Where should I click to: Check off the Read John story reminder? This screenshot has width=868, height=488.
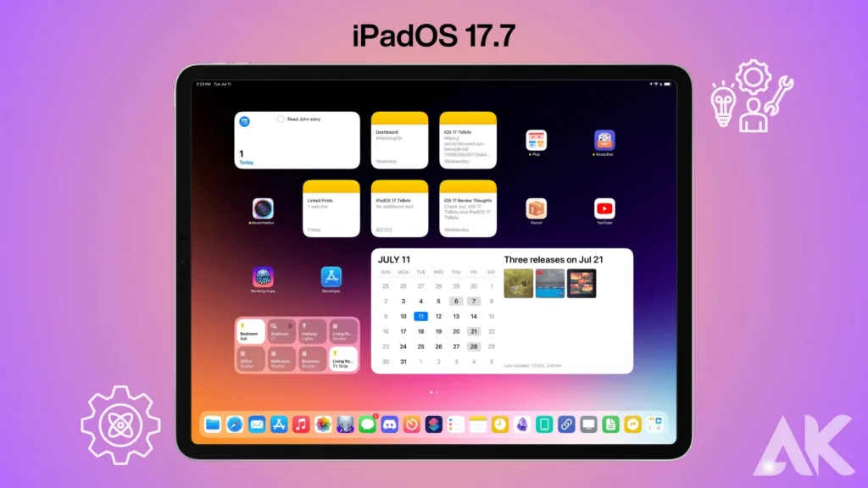[281, 119]
